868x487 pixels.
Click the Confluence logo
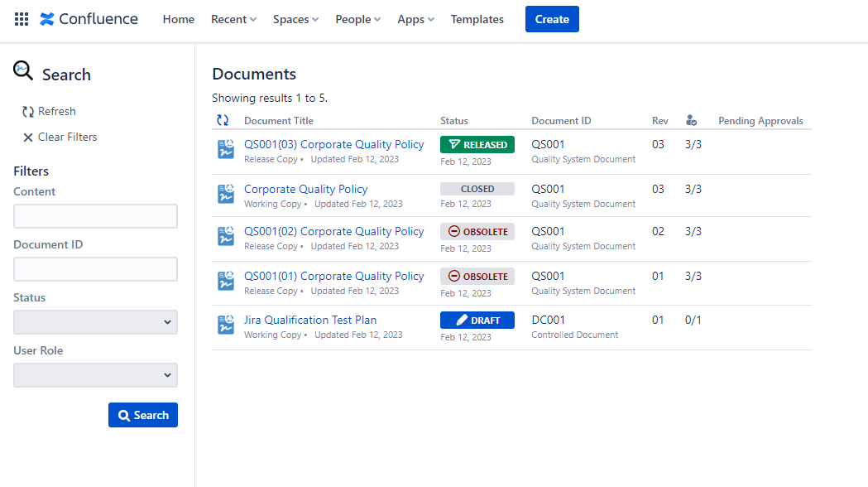(89, 19)
